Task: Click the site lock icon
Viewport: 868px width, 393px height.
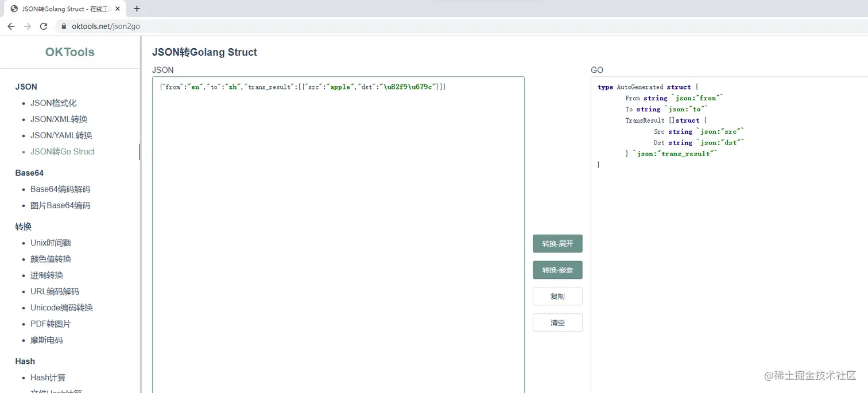Action: [x=63, y=26]
